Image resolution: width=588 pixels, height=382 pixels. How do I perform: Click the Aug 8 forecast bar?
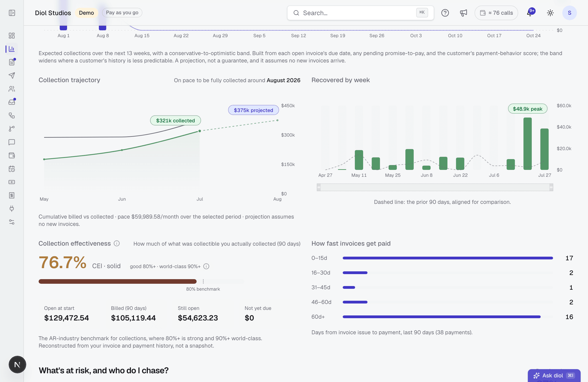point(102,28)
